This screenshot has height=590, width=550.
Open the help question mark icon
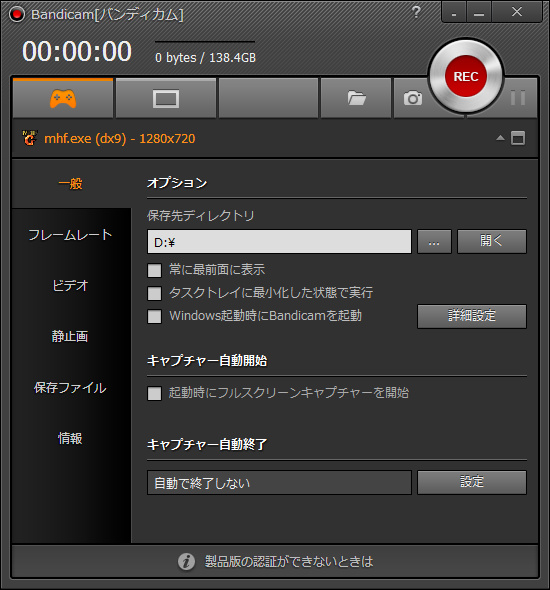coord(416,12)
